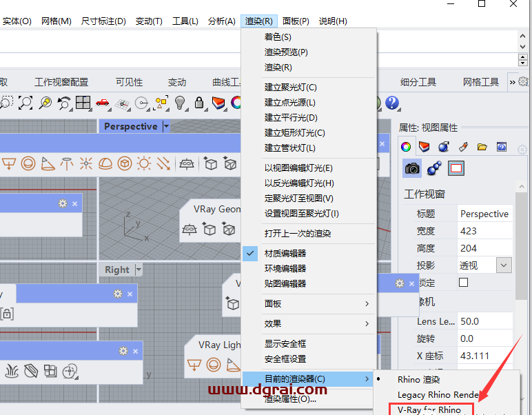532x415 pixels.
Task: Click the mesh clipper icon beside the fur icon
Action: point(31,371)
